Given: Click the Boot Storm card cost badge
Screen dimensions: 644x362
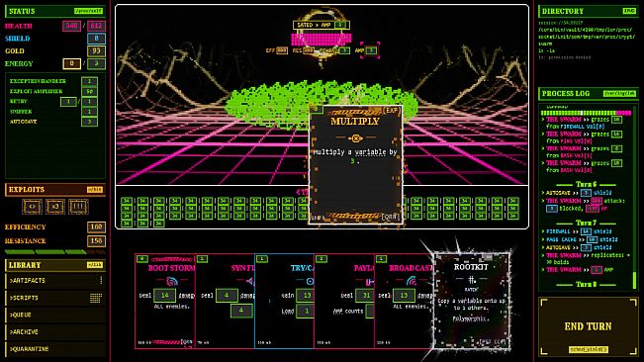Looking at the screenshot, I should [x=142, y=259].
